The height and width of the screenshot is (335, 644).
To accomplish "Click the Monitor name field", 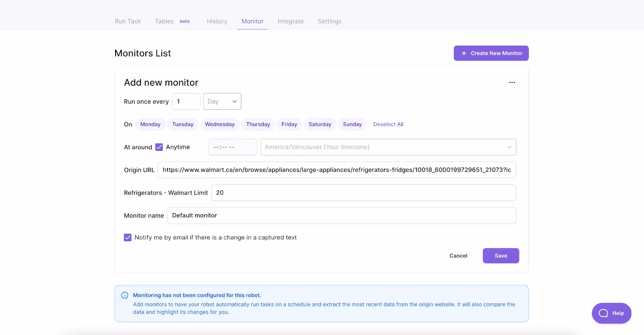I will click(341, 216).
